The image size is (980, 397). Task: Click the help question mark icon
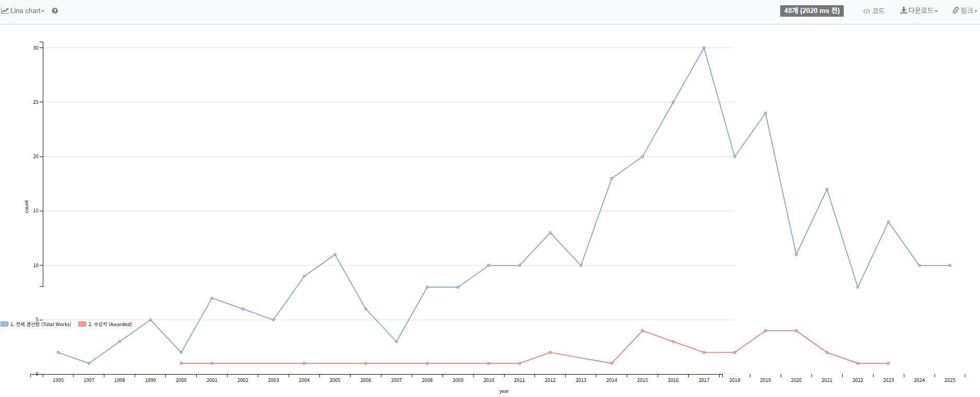coord(55,11)
